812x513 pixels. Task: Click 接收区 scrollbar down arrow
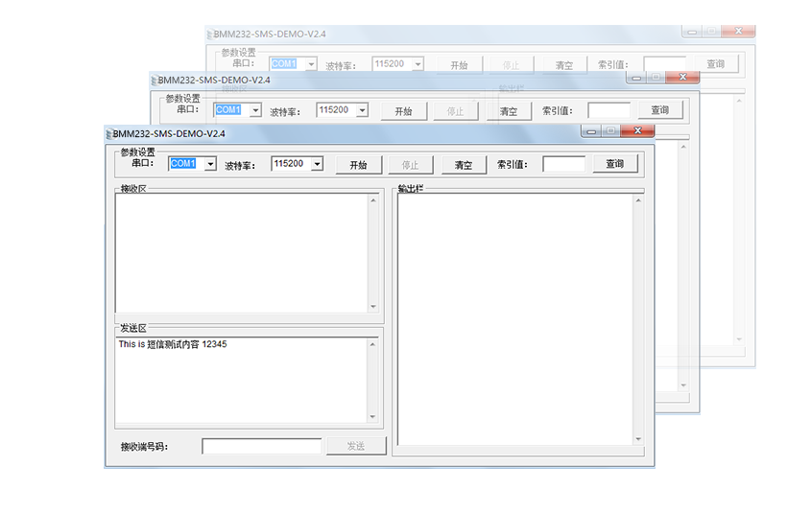click(373, 307)
